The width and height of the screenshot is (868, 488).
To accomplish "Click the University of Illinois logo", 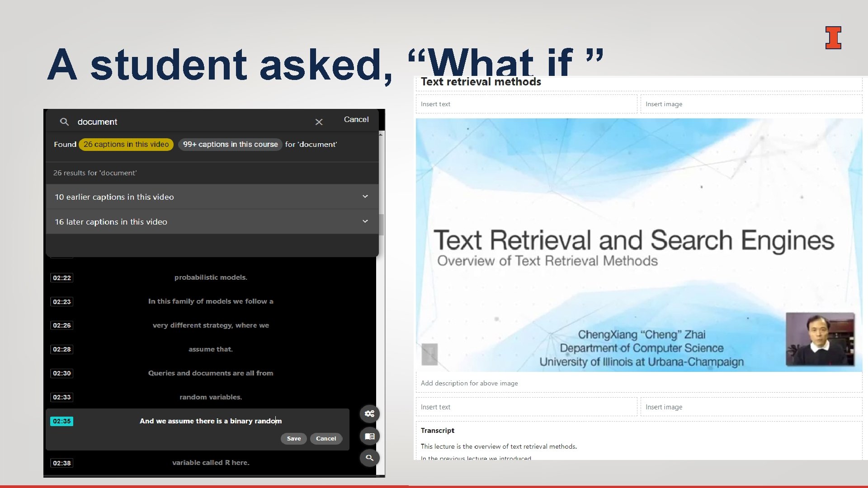I will 834,38.
